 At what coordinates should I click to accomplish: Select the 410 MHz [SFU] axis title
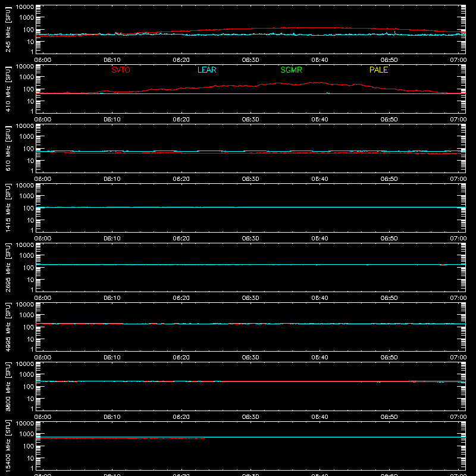point(8,89)
